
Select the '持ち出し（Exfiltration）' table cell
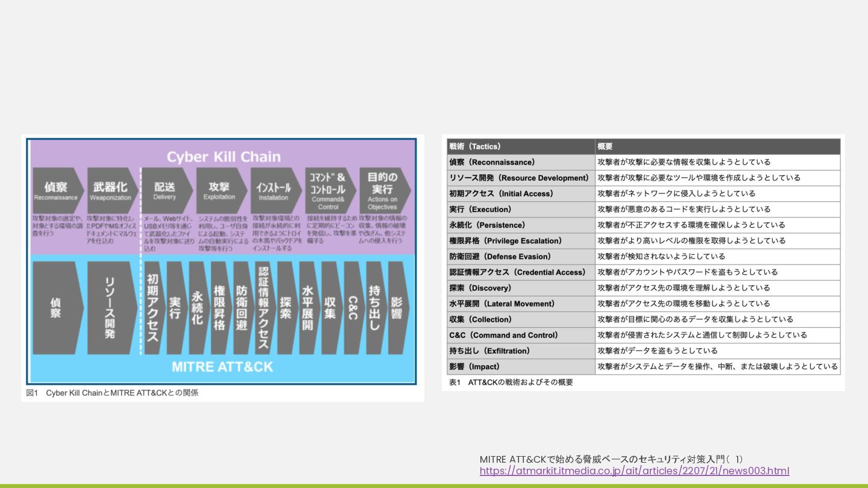tap(521, 351)
